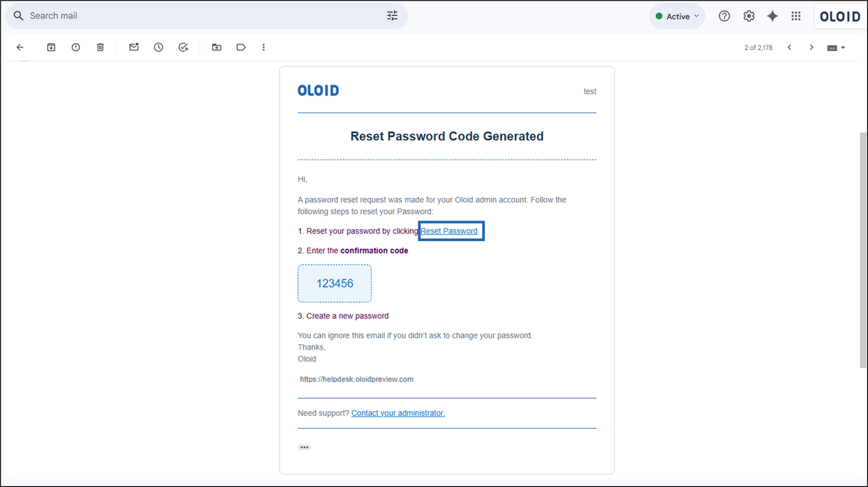Click the confirmation code 123456

pos(335,283)
